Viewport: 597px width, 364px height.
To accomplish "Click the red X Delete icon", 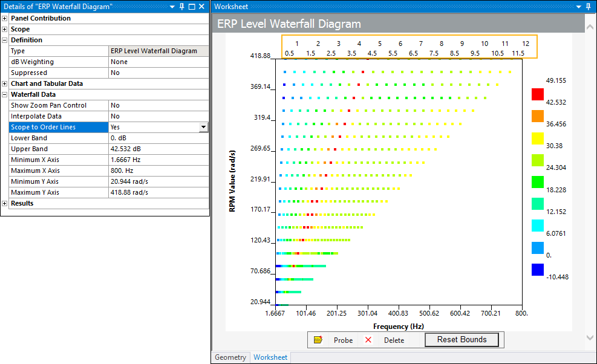I will point(368,340).
